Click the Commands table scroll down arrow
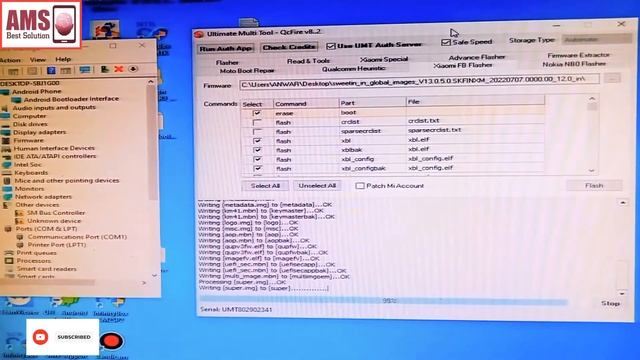 [592, 171]
